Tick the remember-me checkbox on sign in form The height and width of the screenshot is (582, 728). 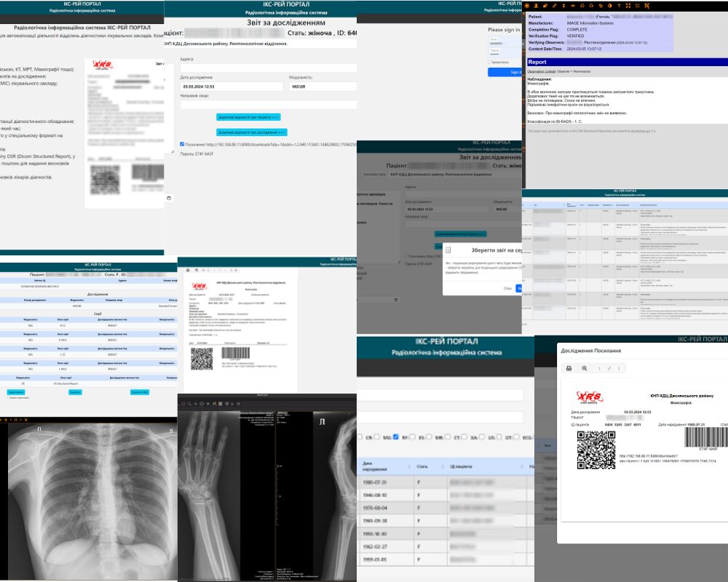489,62
